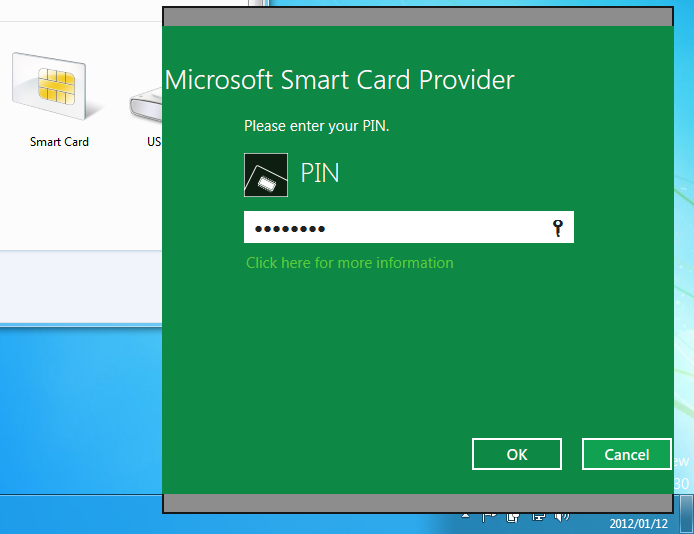Open 'Click here for more information' link
The image size is (694, 534).
tap(350, 263)
